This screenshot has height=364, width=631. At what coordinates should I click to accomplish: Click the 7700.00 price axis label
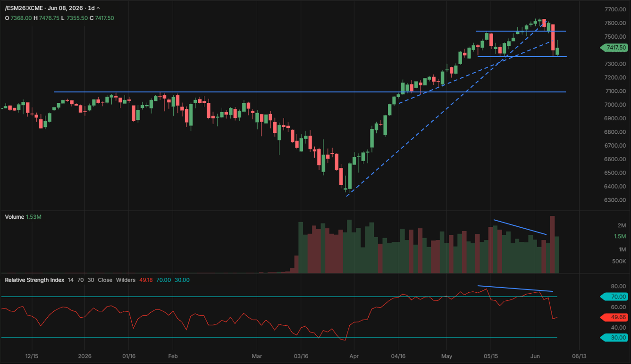point(615,9)
